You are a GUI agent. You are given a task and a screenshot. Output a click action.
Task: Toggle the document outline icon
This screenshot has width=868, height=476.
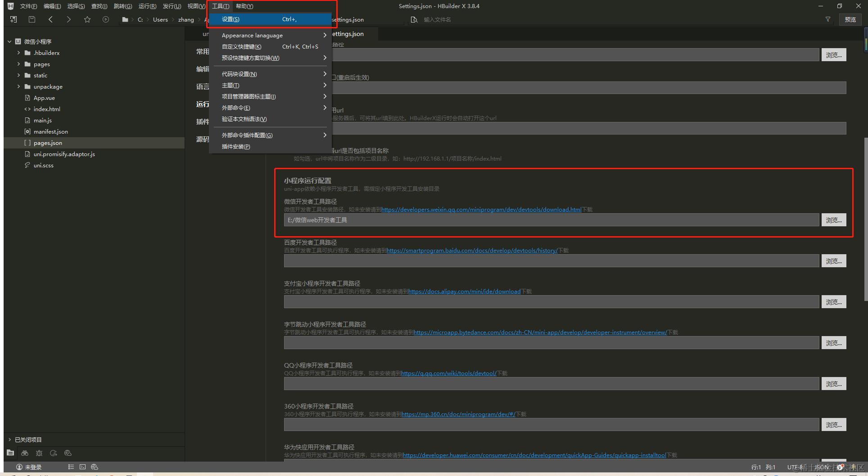(x=71, y=467)
